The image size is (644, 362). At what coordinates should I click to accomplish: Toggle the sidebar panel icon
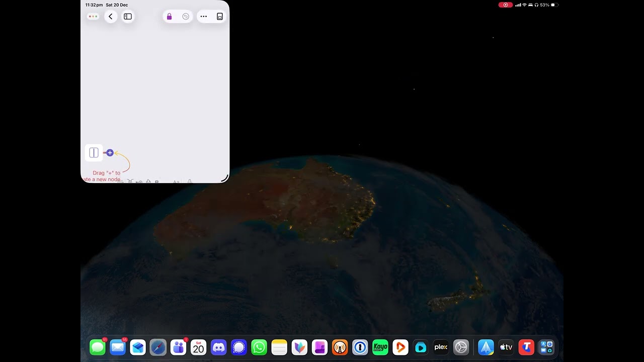pos(128,17)
